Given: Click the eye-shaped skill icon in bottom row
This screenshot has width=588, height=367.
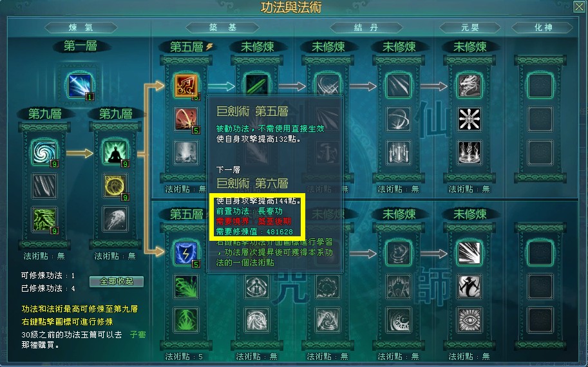Looking at the screenshot, I should click(x=469, y=320).
